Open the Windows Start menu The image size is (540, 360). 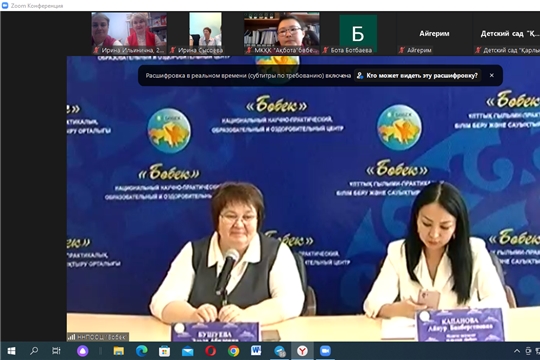coord(11,351)
